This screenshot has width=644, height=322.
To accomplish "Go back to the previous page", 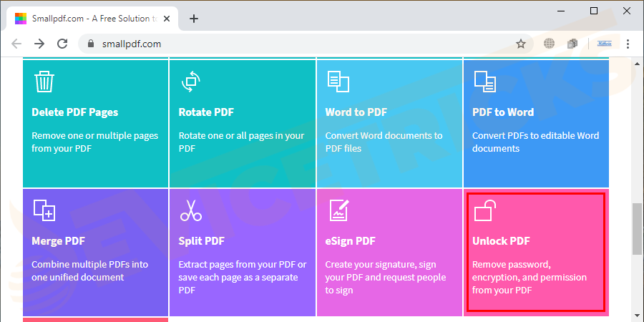I will (x=16, y=44).
